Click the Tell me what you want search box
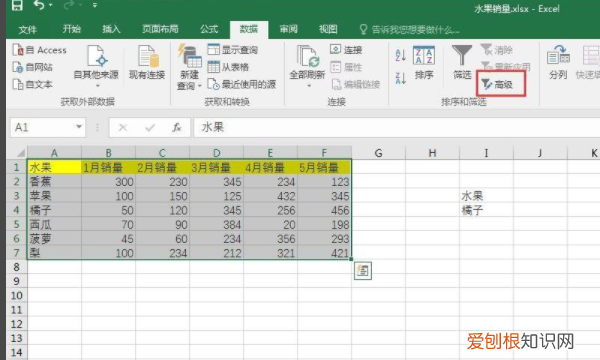The width and height of the screenshot is (600, 360). coord(410,29)
